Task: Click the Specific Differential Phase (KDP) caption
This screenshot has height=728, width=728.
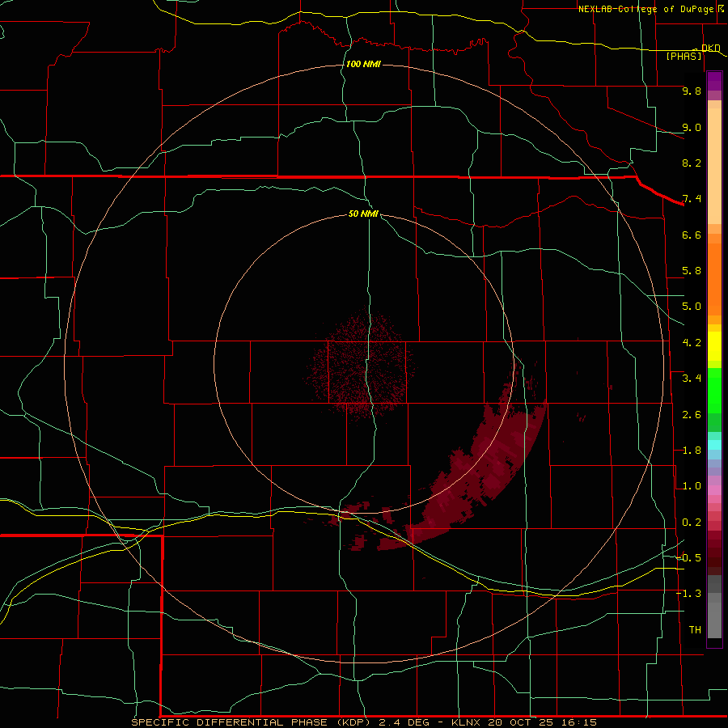Action: point(251,722)
